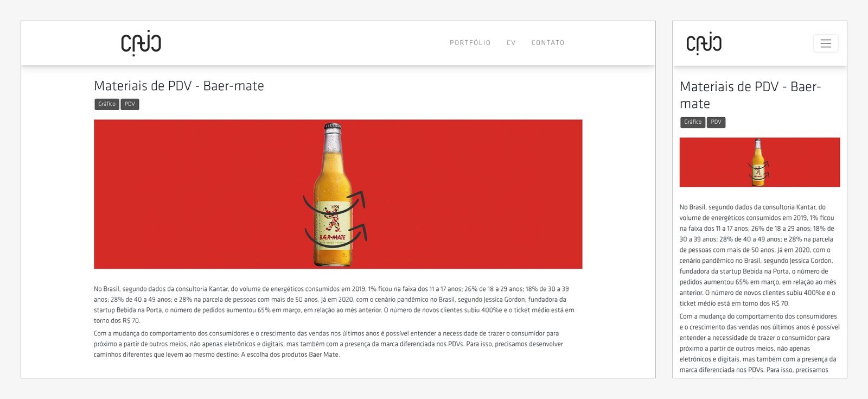Click the Caio logo in the mobile view

[x=704, y=43]
